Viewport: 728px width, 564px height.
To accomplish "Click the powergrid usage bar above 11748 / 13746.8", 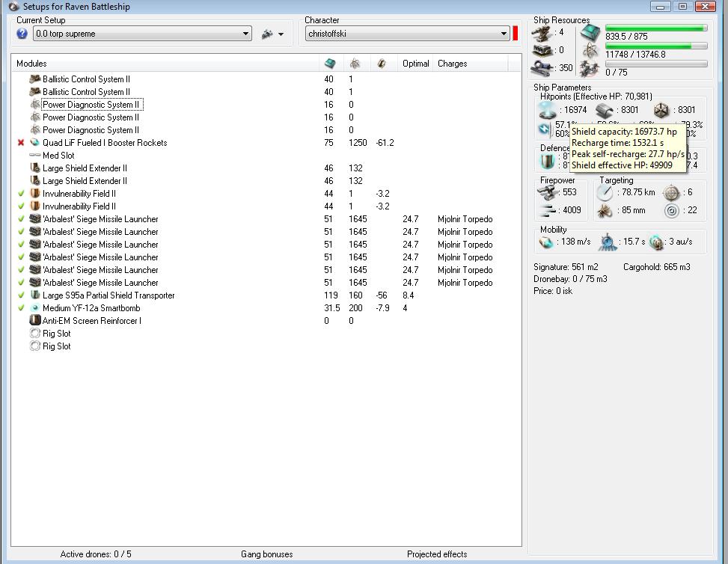I will pyautogui.click(x=656, y=46).
